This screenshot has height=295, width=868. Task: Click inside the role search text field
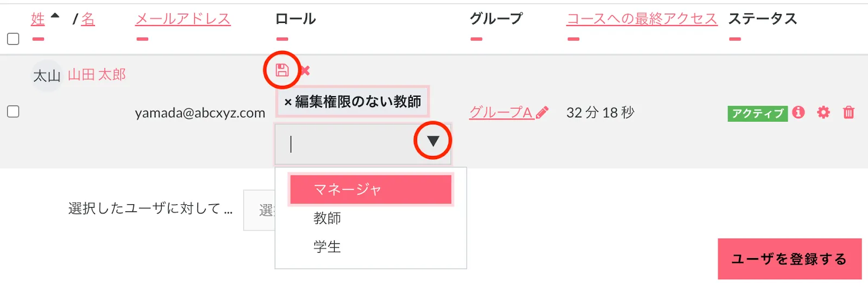click(347, 144)
